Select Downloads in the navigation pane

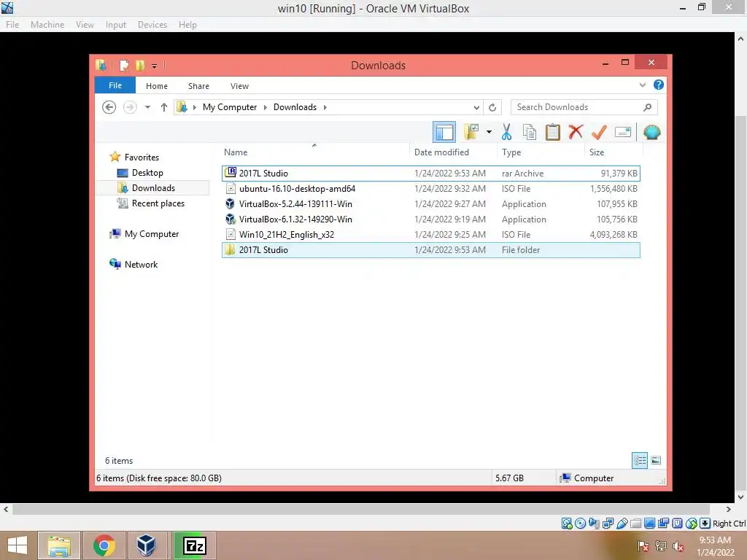(x=153, y=187)
